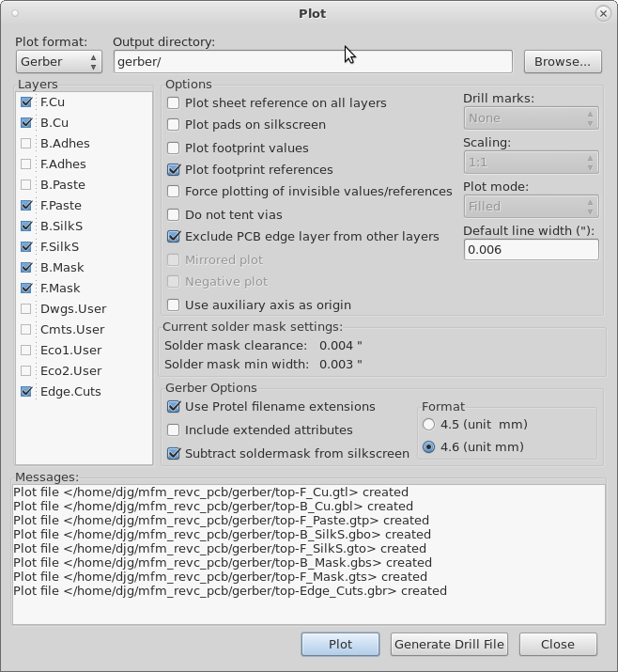Click Generate Drill File button
The image size is (618, 672).
pos(449,644)
